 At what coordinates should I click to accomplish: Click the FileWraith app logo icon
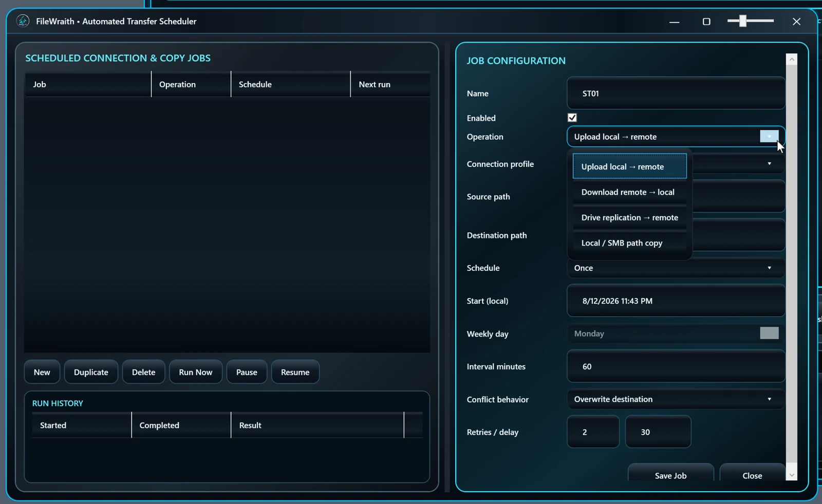(23, 21)
